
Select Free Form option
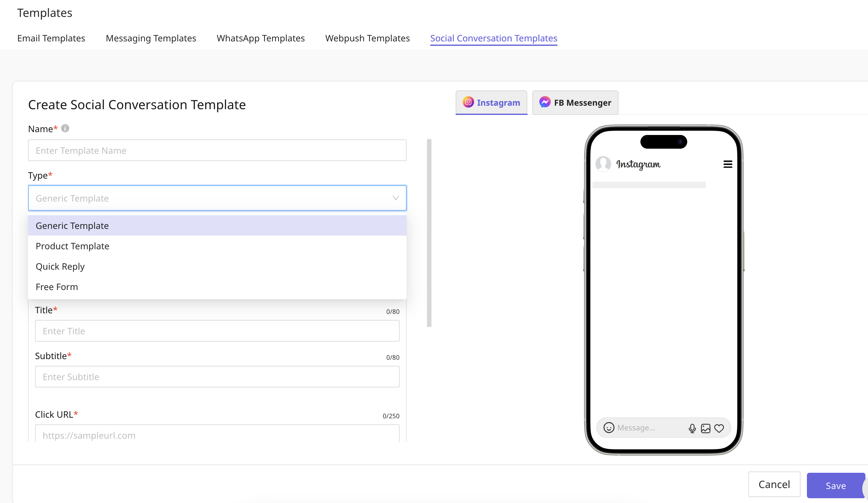point(57,287)
